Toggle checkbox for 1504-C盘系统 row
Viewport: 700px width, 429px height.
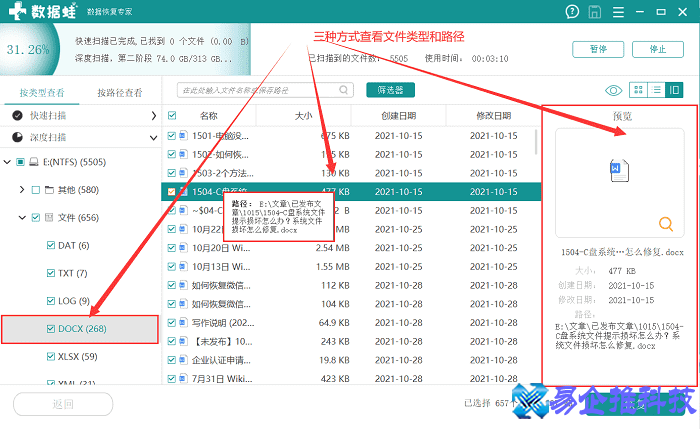[x=171, y=192]
